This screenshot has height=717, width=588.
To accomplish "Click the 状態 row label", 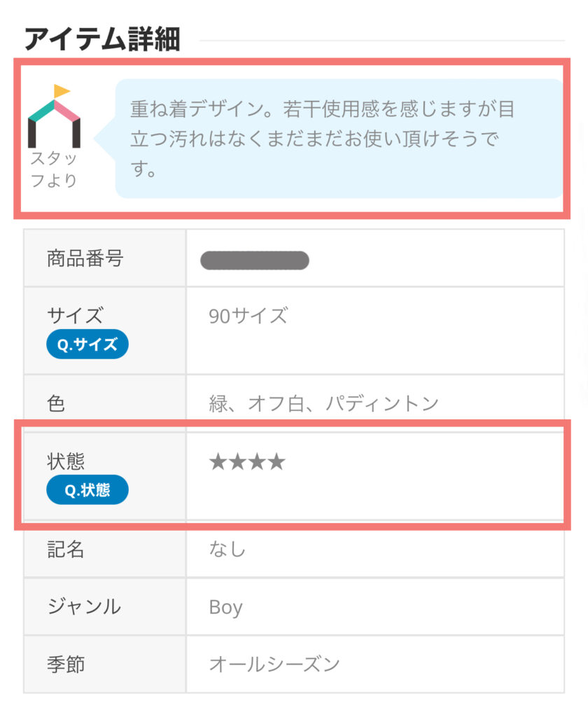I will pos(66,461).
